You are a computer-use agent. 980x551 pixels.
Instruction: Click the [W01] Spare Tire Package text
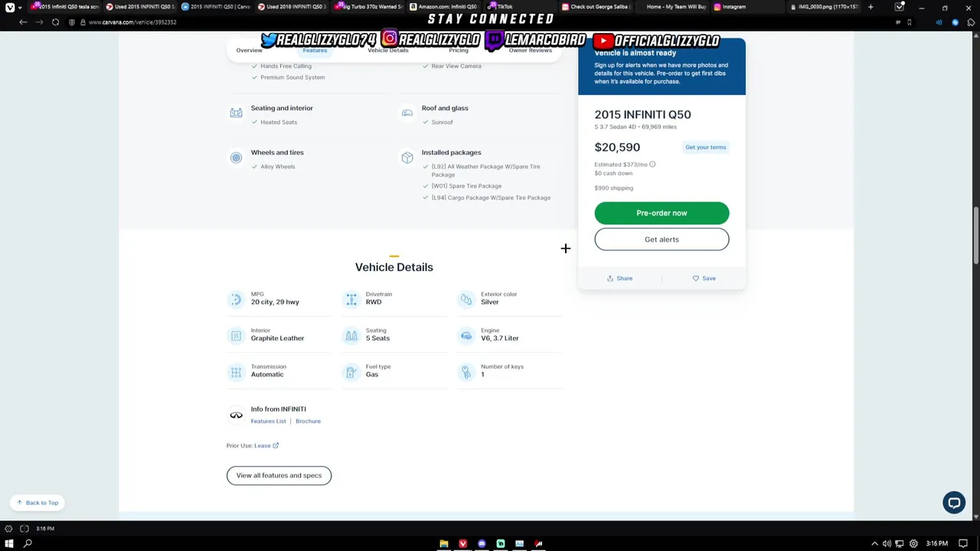click(466, 186)
